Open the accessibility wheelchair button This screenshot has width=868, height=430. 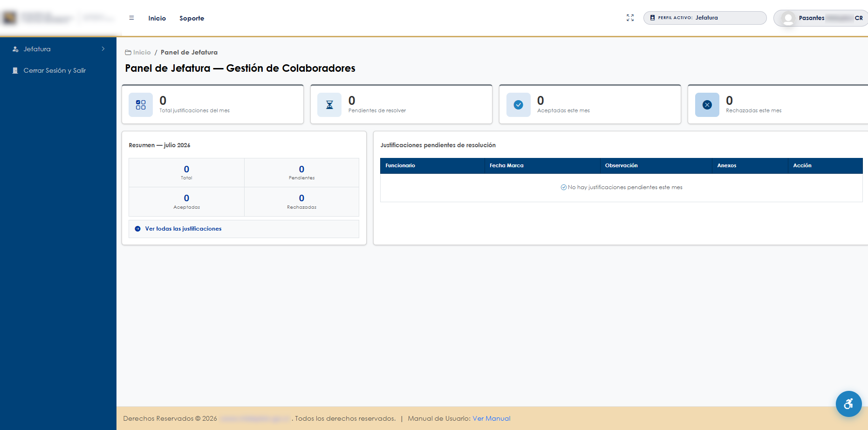[x=848, y=403]
